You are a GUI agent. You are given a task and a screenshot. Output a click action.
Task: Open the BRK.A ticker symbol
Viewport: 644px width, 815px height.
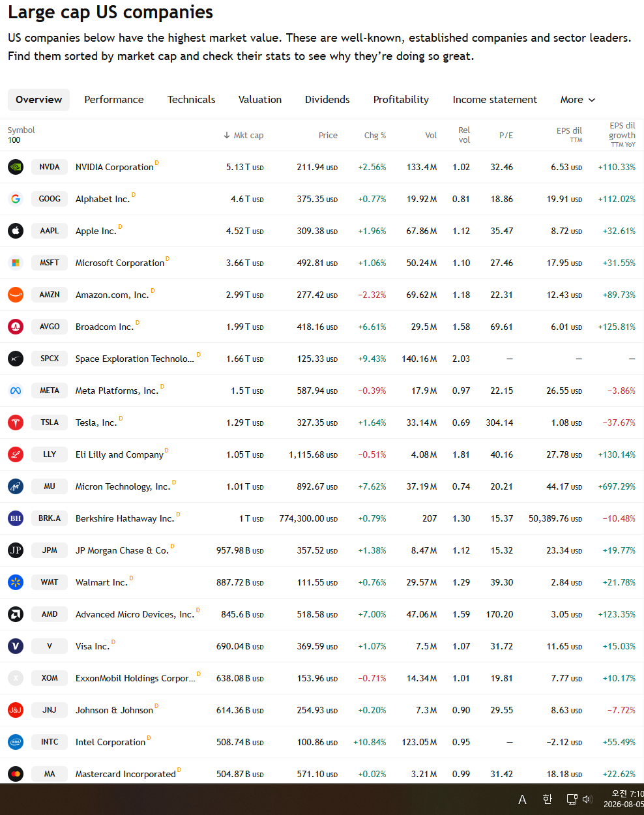(50, 518)
